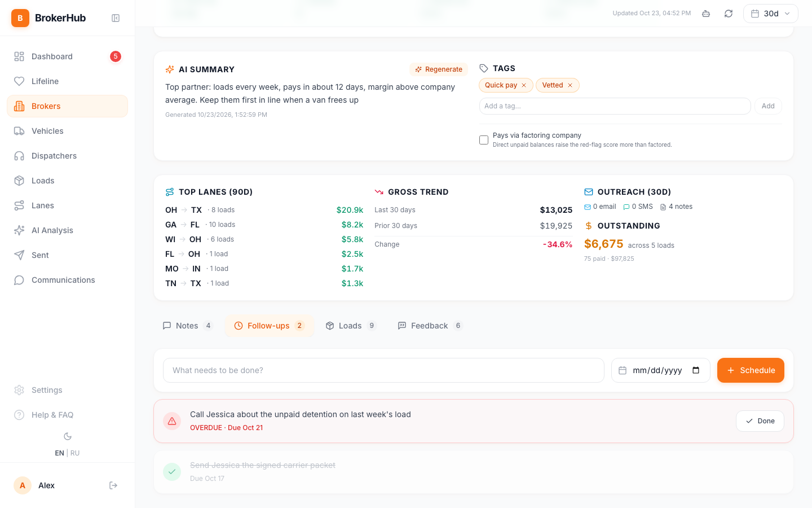Click the overdue warning icon
Image resolution: width=812 pixels, height=508 pixels.
[172, 421]
